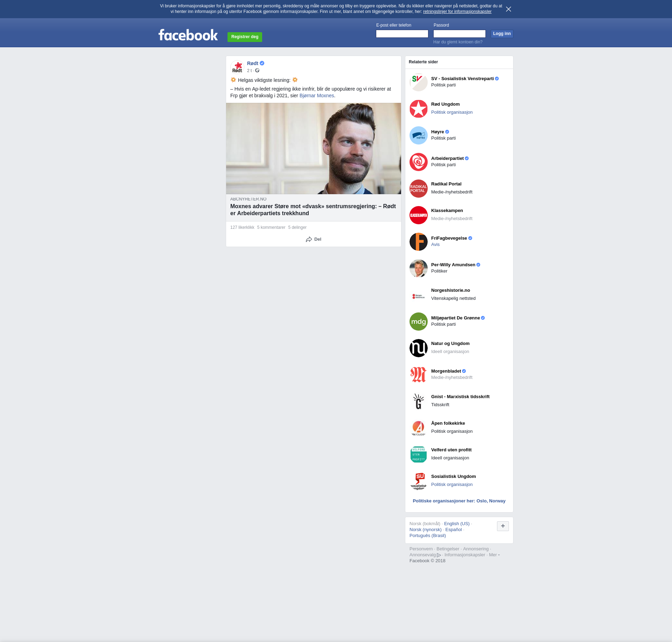Click the plus button for more languages
The height and width of the screenshot is (642, 672).
click(503, 526)
